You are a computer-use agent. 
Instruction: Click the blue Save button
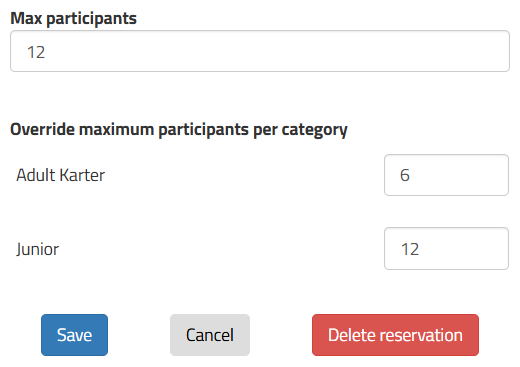coord(74,335)
